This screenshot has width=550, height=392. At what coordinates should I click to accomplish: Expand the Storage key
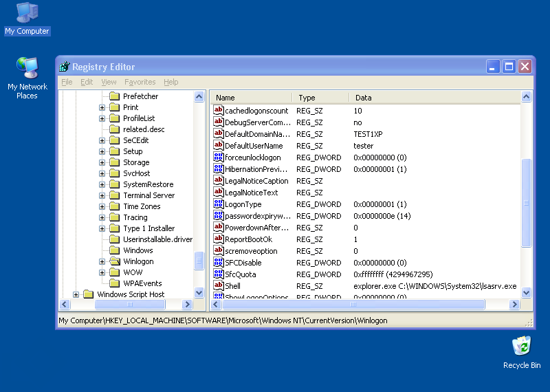pos(102,162)
